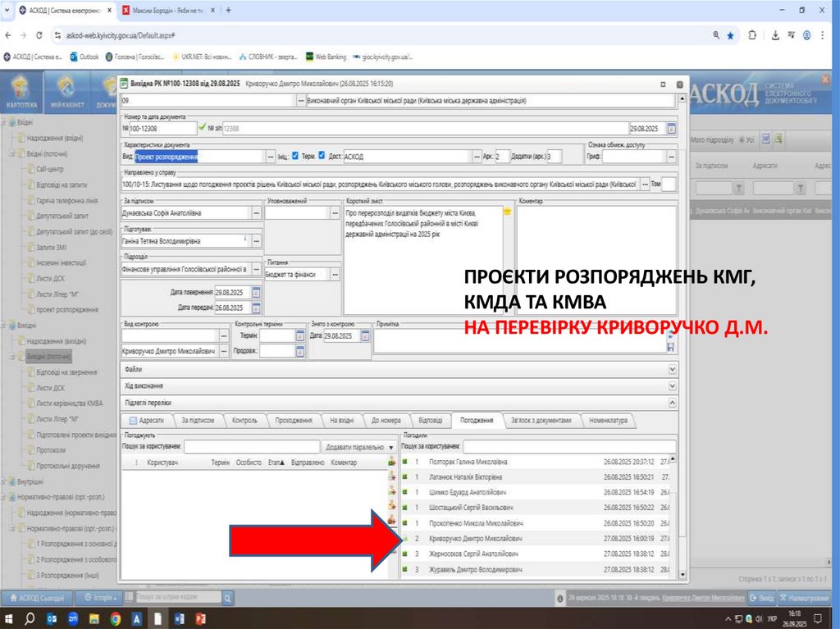
Task: Select Протокольні доручення in the sidebar tree
Action: [x=67, y=466]
